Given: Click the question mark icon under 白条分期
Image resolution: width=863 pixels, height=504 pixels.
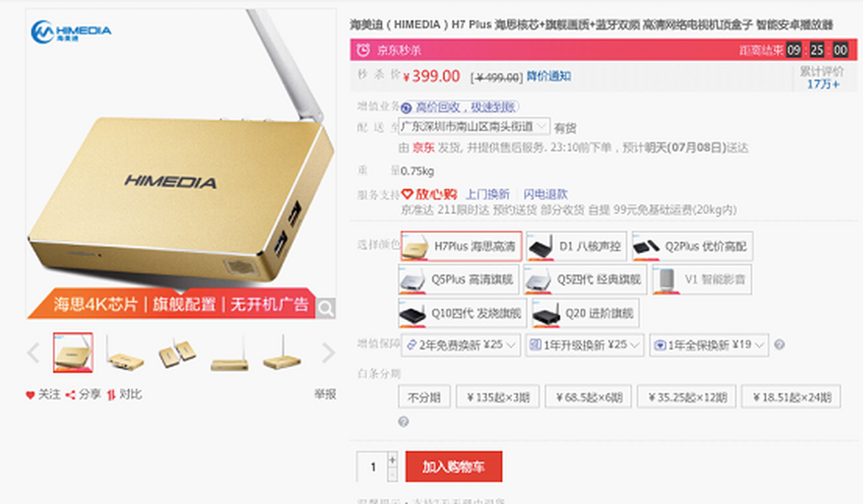Looking at the screenshot, I should click(403, 422).
